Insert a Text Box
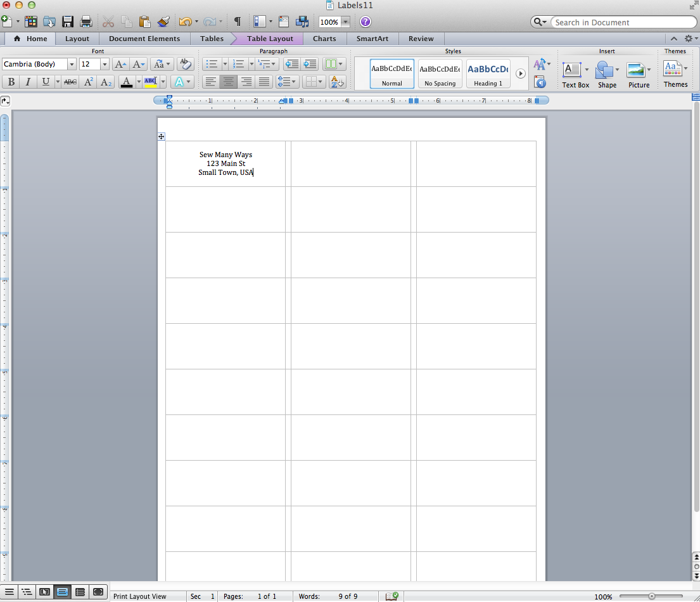The width and height of the screenshot is (700, 602). (575, 75)
